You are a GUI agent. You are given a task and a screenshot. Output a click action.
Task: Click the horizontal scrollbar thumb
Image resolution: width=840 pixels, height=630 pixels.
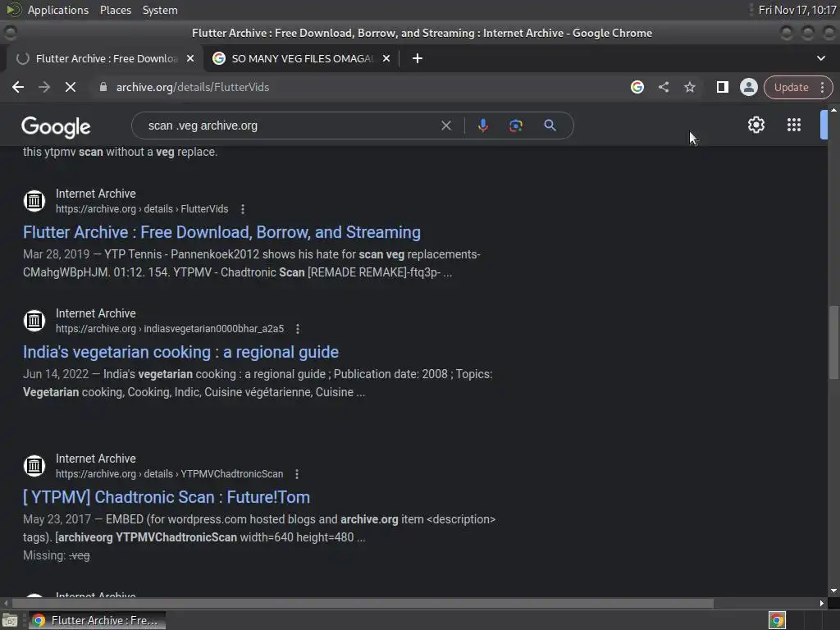pos(363,604)
